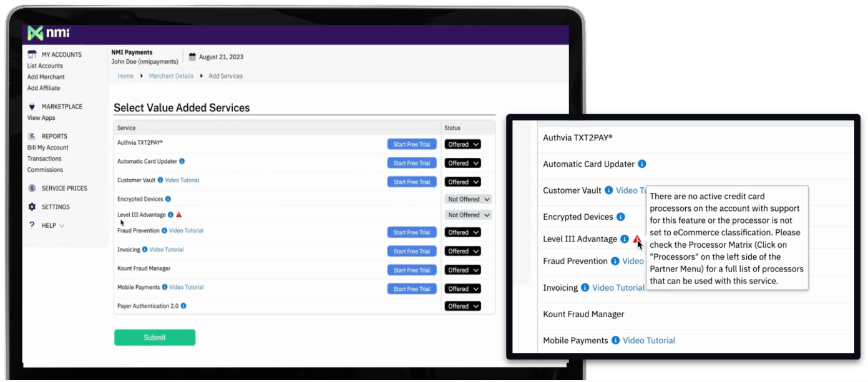
Task: Open Authvia TXT2PAY status dropdown
Action: click(462, 144)
